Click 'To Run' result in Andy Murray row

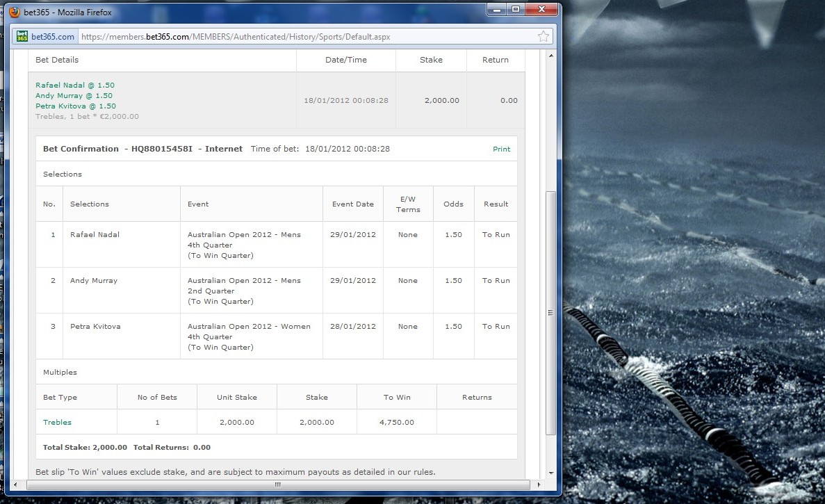click(x=496, y=280)
